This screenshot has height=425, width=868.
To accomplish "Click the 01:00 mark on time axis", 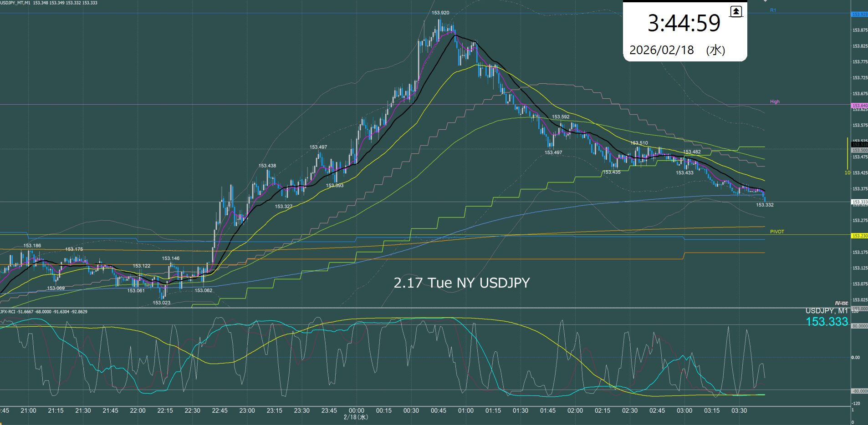I will [465, 410].
